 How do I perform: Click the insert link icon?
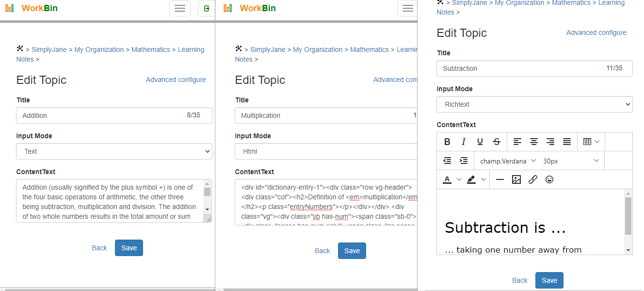coord(533,179)
